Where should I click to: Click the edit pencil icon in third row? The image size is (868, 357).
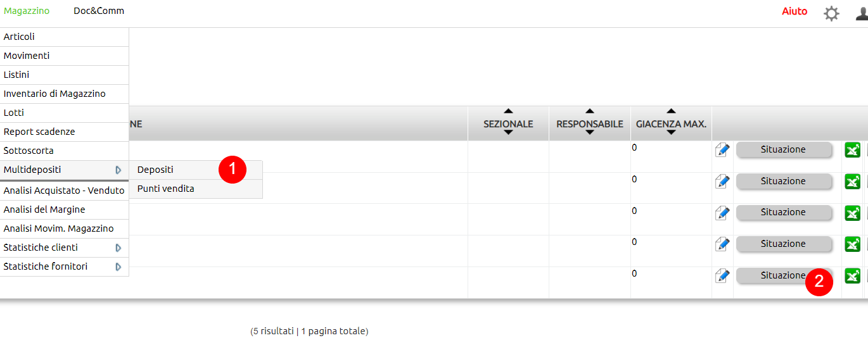pos(722,213)
